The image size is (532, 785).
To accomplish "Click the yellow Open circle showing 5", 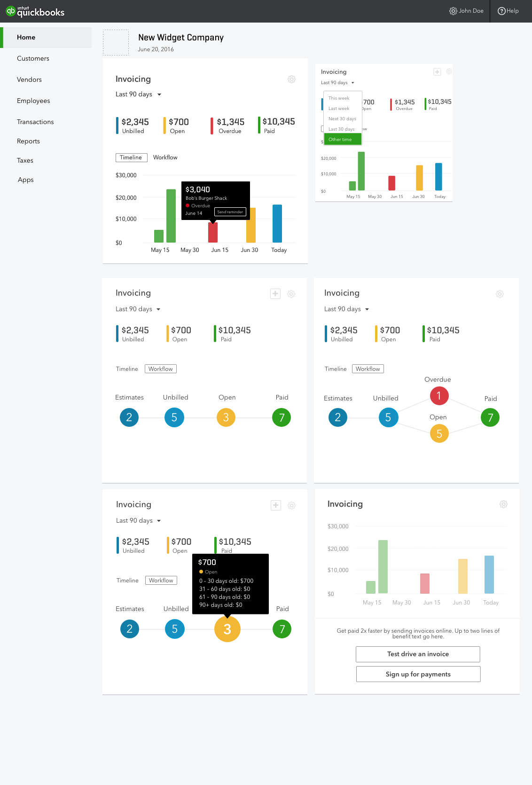I will (439, 433).
